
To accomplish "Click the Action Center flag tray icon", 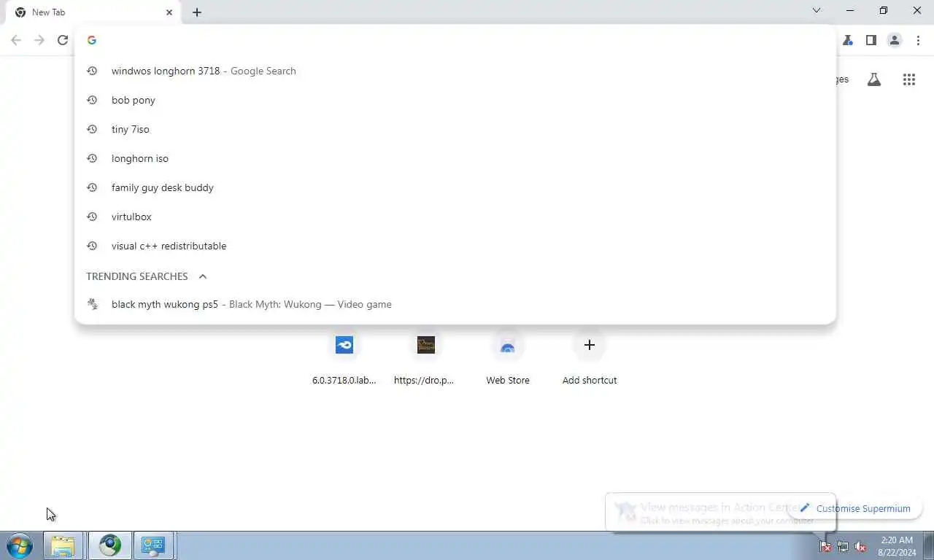I will pyautogui.click(x=825, y=546).
